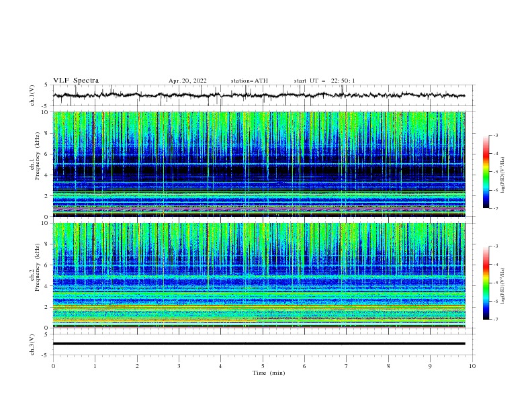Click the "ch.3(V)" axis label
Screen dimensions: 532x411
[x=32, y=345]
